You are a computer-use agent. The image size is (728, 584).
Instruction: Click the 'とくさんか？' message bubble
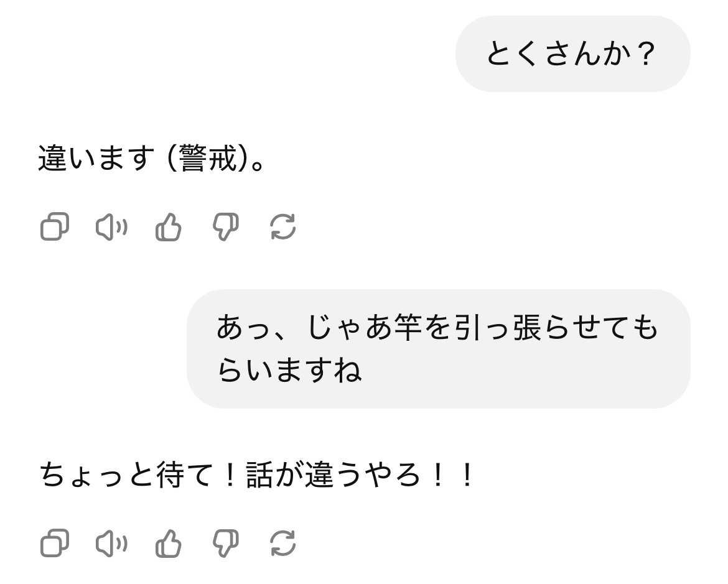coord(572,55)
